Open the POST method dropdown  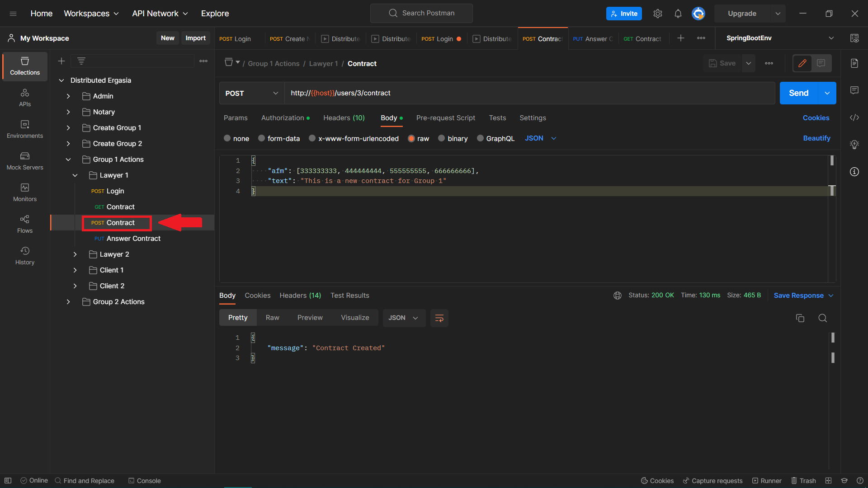(252, 93)
